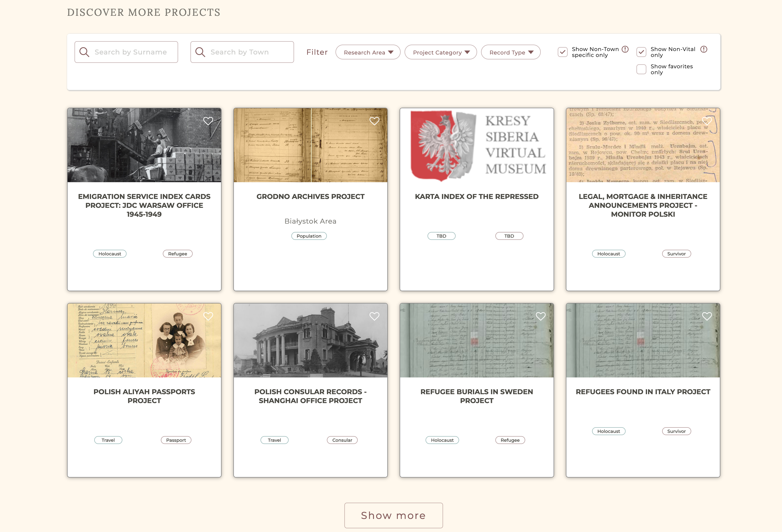Click Survivor tag on Monitor Polski card
Screen dimensions: 782x532
click(676, 254)
